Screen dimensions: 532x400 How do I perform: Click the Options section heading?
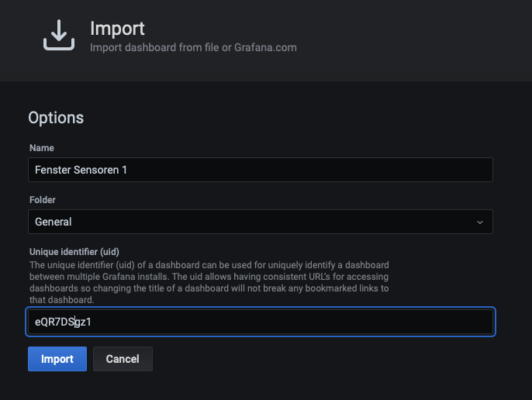pos(56,118)
